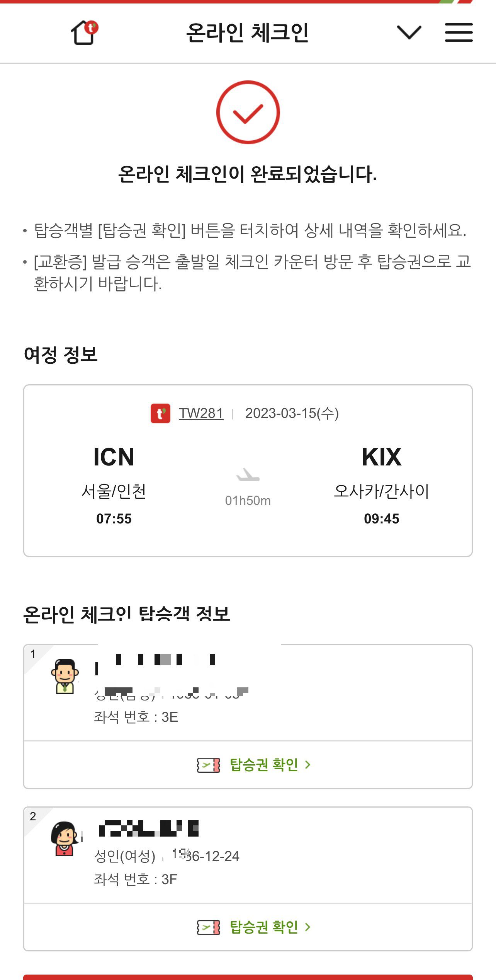
Task: Tap the t'way home icon
Action: pos(84,32)
